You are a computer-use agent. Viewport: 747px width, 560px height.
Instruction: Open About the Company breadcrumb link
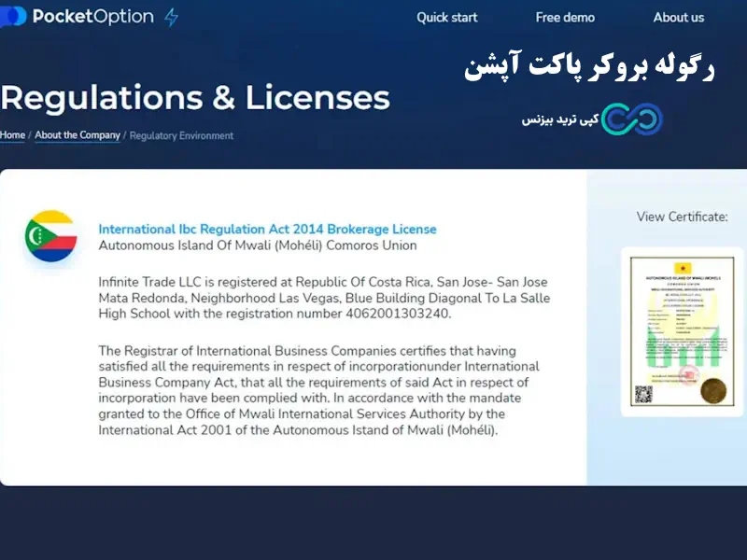point(78,135)
